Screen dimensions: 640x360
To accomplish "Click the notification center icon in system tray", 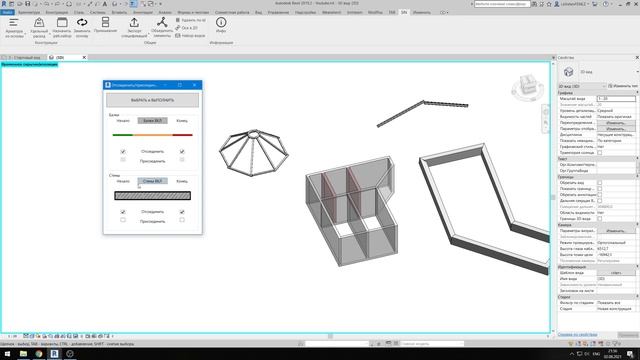I will [631, 354].
